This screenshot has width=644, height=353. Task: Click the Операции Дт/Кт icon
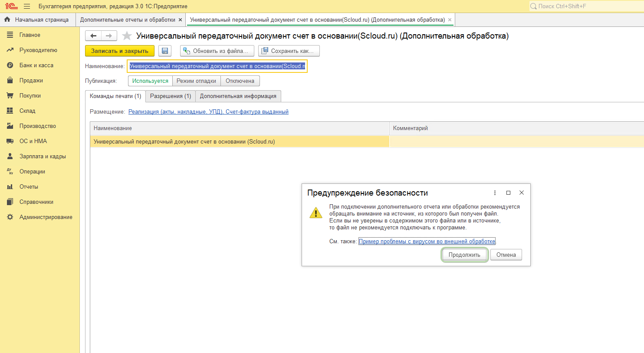pyautogui.click(x=10, y=171)
